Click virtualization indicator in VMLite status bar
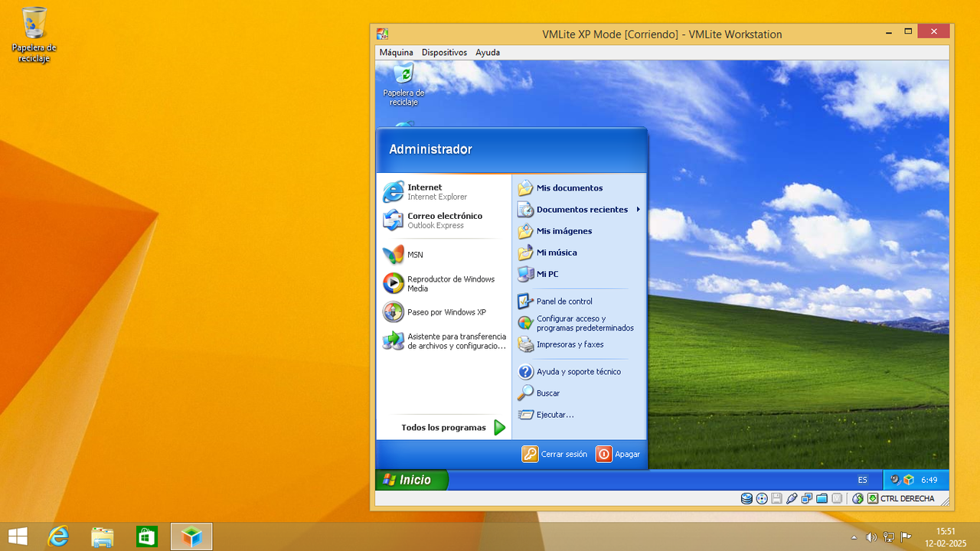The height and width of the screenshot is (551, 980). [837, 499]
